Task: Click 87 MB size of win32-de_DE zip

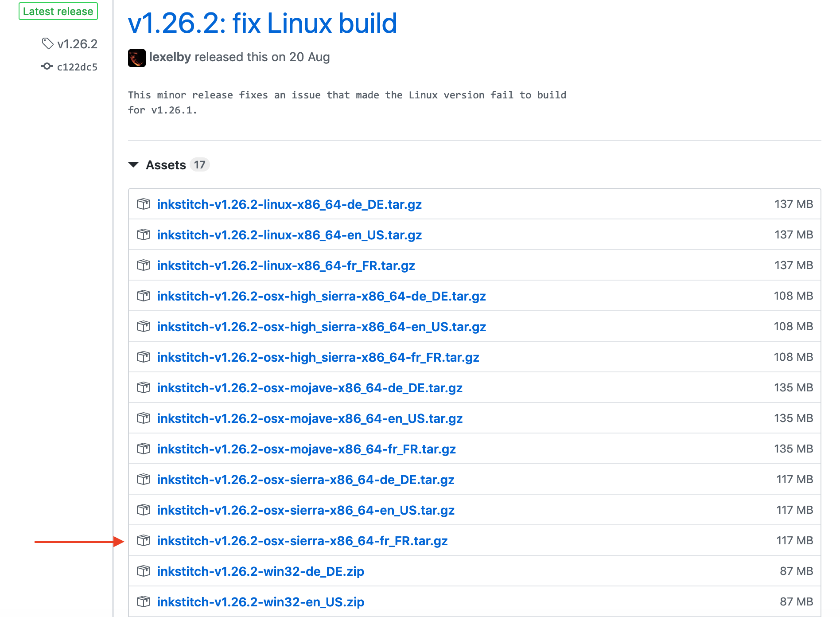Action: pyautogui.click(x=796, y=571)
